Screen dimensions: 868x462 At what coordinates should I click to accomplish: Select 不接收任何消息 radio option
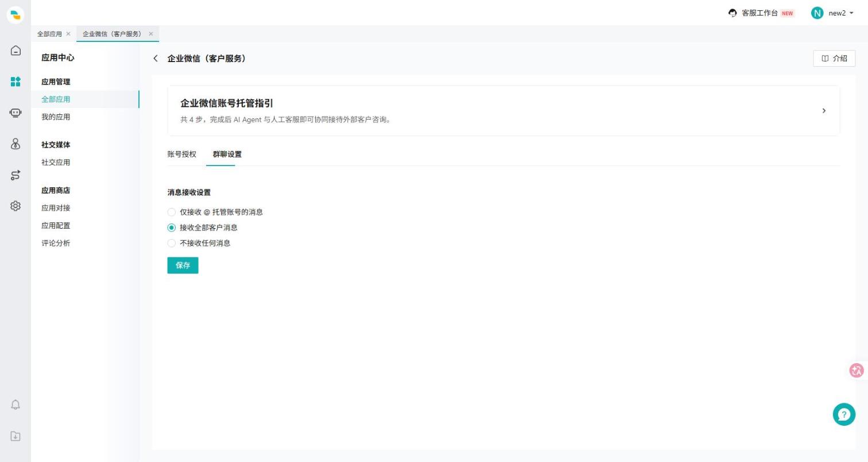pyautogui.click(x=171, y=243)
